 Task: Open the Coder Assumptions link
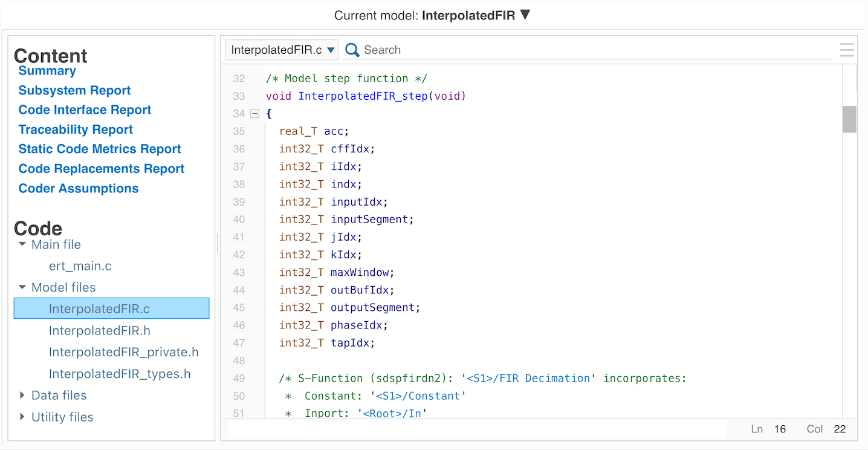79,188
